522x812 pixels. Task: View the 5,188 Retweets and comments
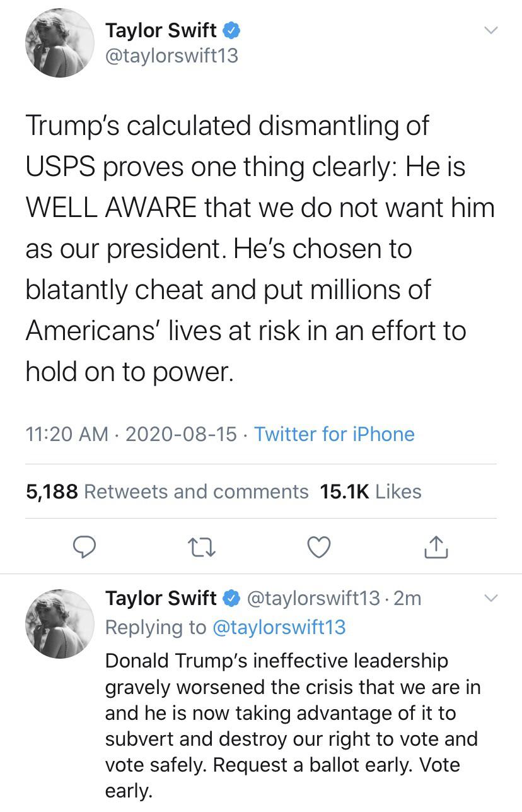coord(167,491)
